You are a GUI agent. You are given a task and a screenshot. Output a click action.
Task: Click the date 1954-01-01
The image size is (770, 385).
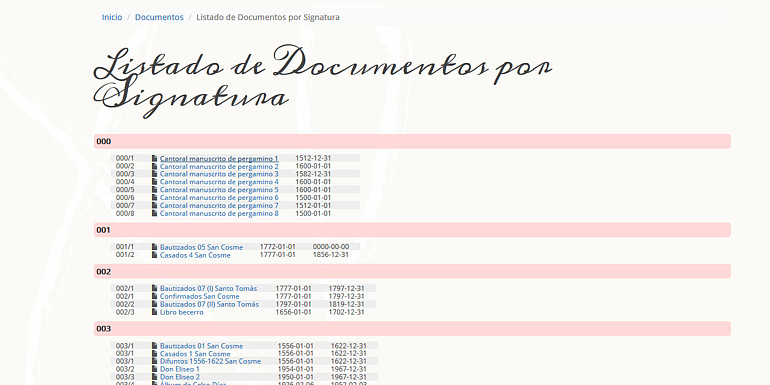pyautogui.click(x=296, y=369)
